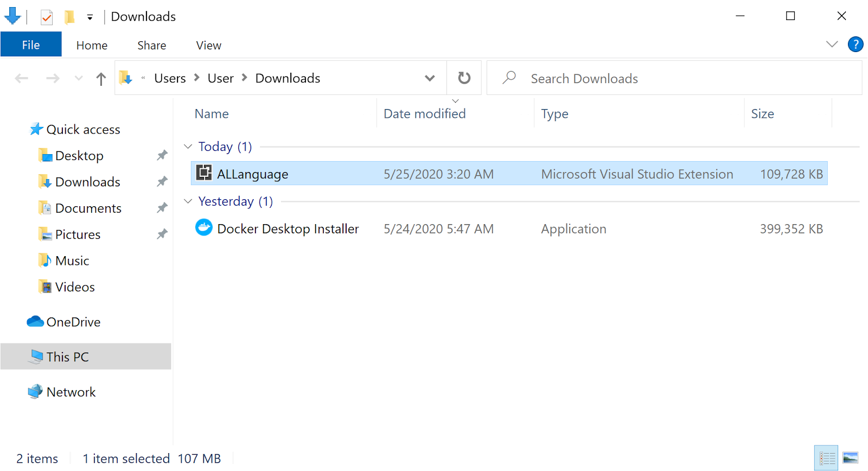
Task: Click the pin icon beside Pictures
Action: tap(162, 234)
